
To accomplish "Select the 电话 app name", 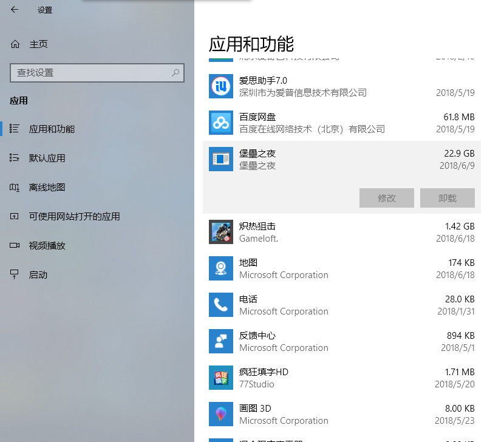I will (248, 299).
